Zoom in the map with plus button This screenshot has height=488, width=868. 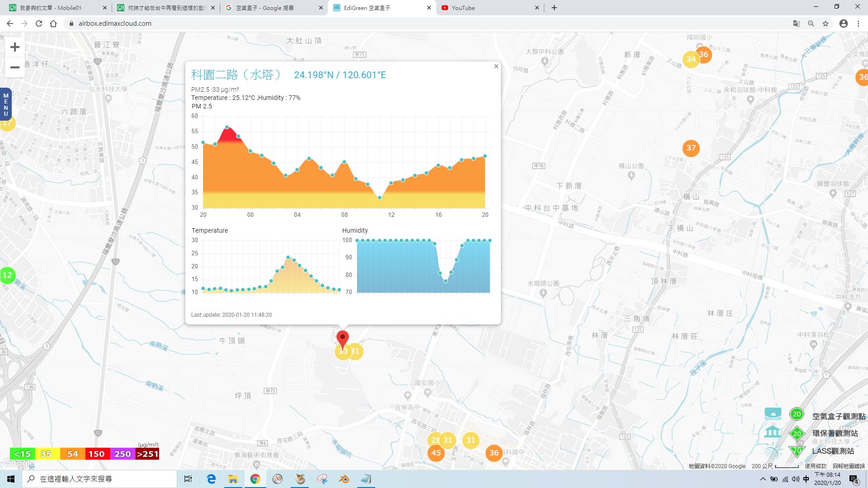tap(15, 47)
